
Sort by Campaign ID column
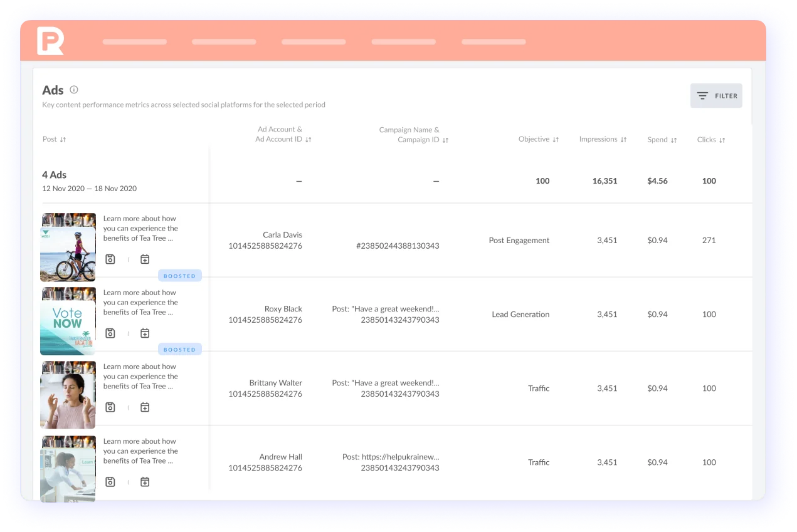(445, 140)
